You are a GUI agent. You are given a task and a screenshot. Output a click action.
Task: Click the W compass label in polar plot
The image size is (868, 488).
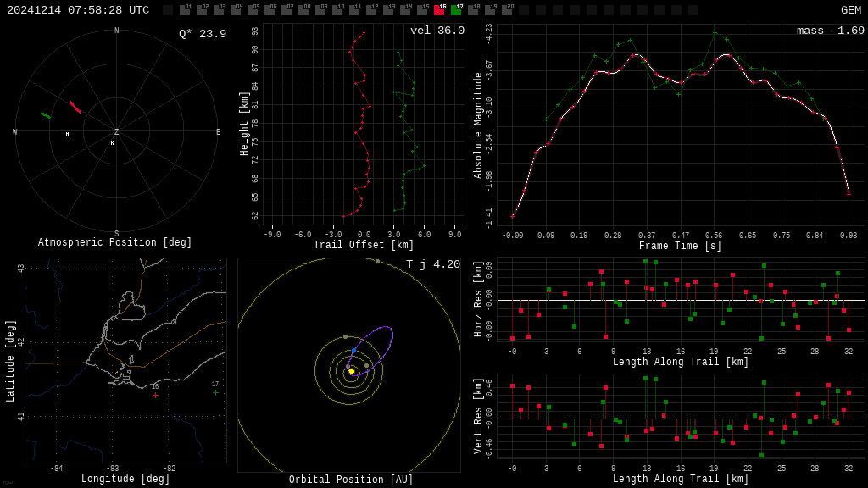coord(15,131)
